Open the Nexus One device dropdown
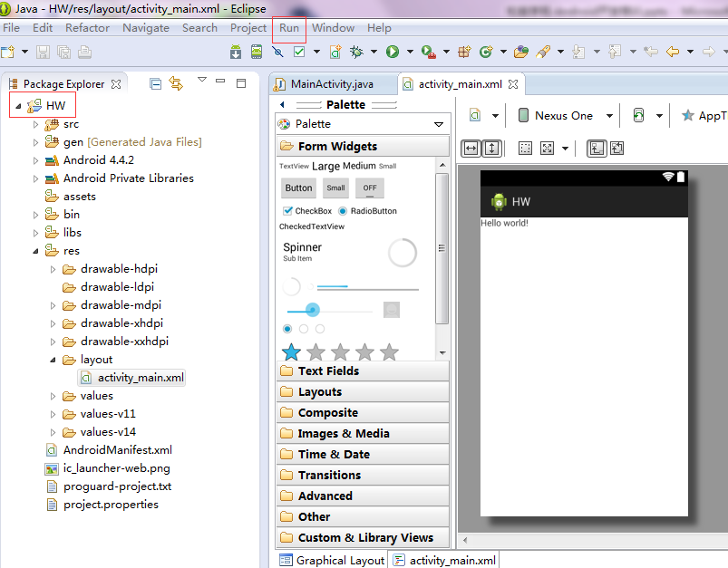Image resolution: width=728 pixels, height=568 pixels. tap(609, 116)
